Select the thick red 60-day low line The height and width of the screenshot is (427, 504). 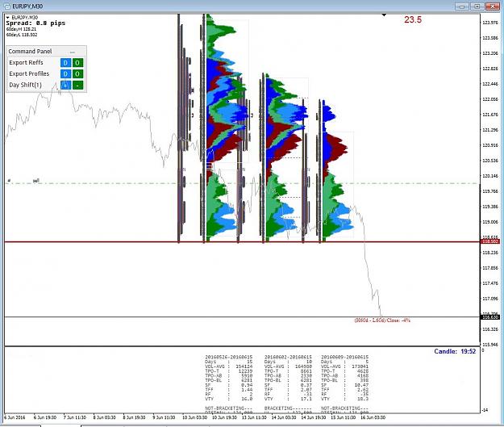click(x=242, y=241)
